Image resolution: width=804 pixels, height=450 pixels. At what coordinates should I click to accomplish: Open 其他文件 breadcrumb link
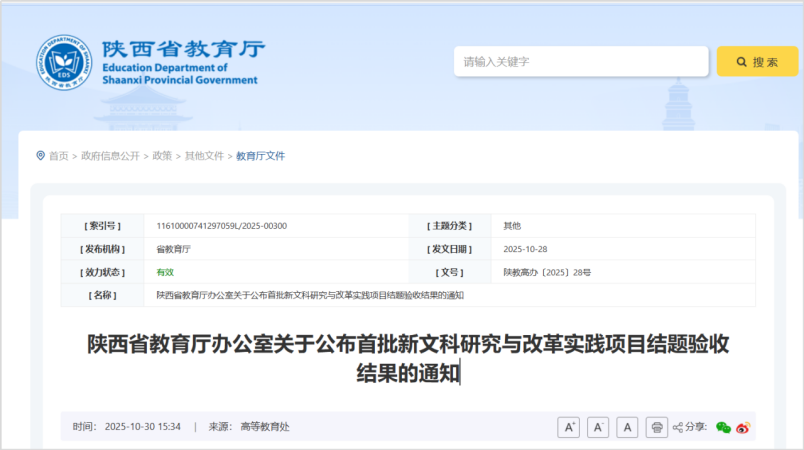click(x=204, y=156)
